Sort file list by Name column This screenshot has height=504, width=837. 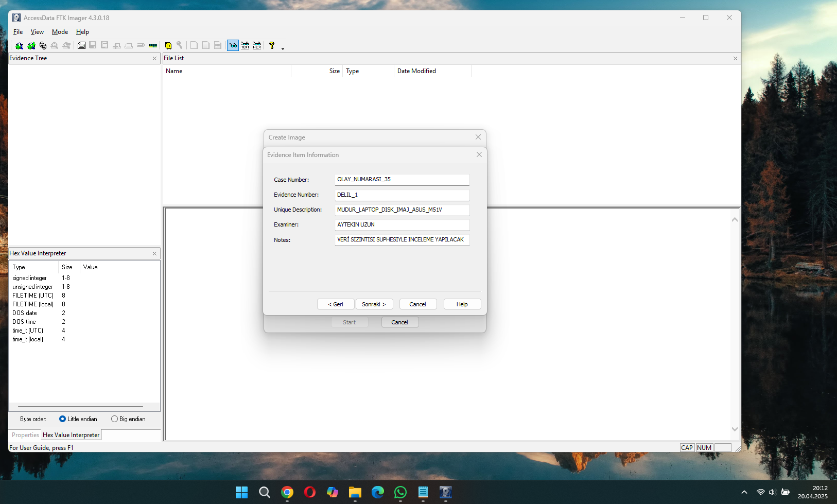pos(226,71)
